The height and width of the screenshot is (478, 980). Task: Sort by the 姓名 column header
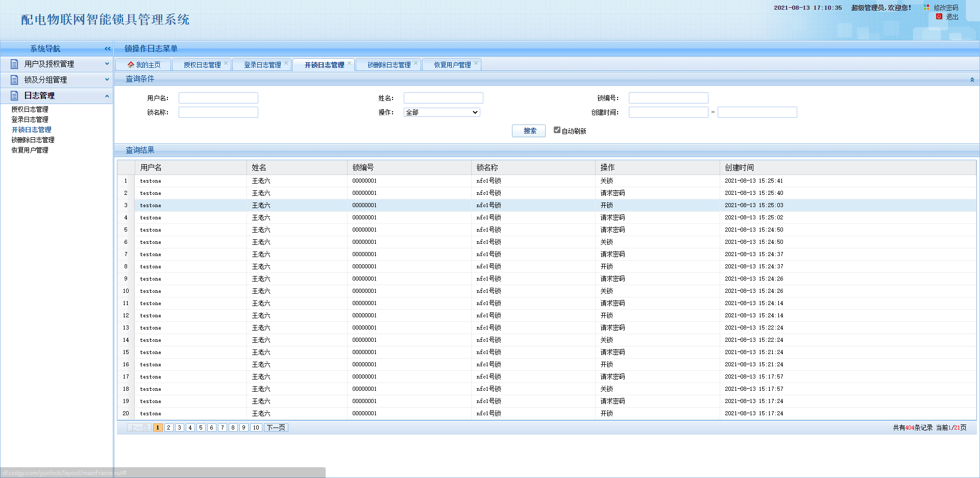[297, 167]
